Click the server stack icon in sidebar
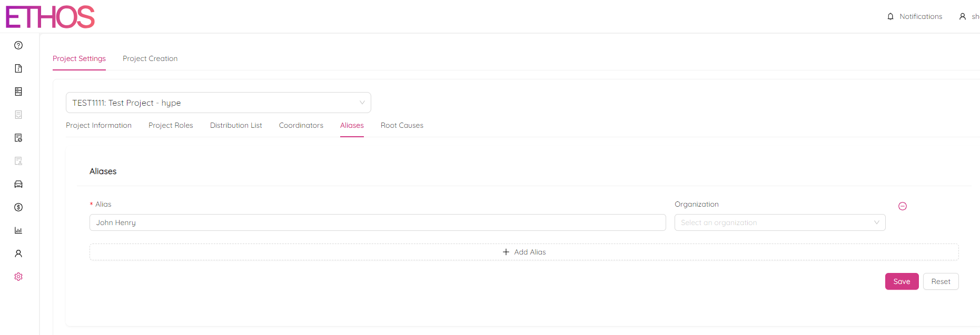Viewport: 980px width, 335px height. 18,92
